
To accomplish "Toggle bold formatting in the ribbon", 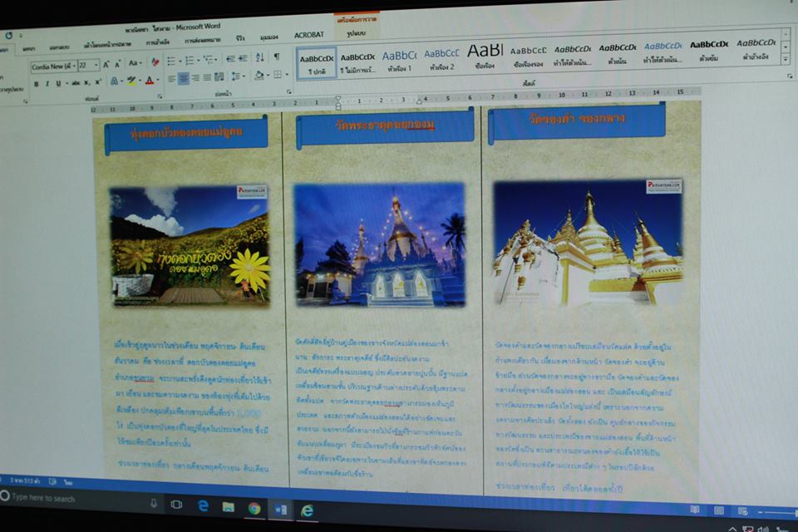I will click(36, 83).
